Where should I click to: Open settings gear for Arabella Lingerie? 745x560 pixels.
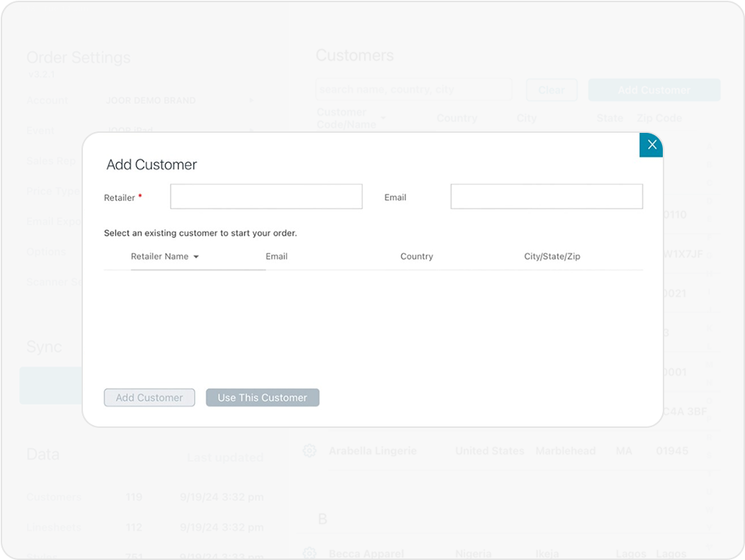pyautogui.click(x=310, y=451)
